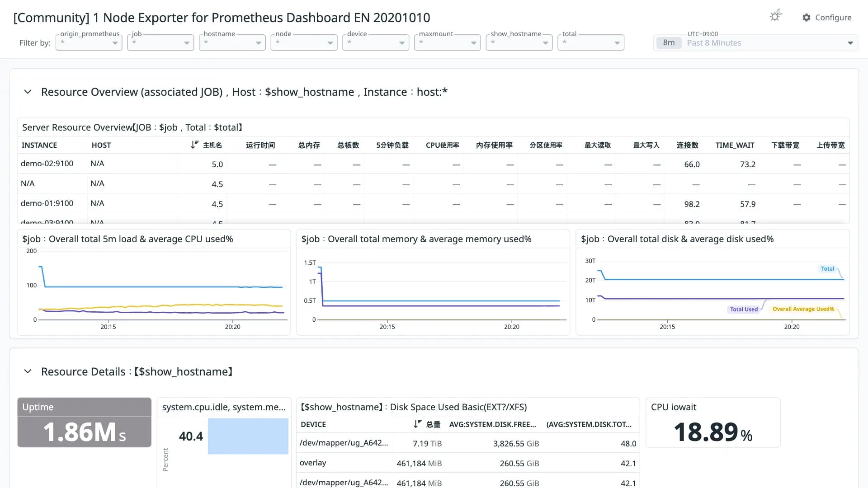868x488 pixels.
Task: Open the node filter dropdown
Action: click(304, 42)
